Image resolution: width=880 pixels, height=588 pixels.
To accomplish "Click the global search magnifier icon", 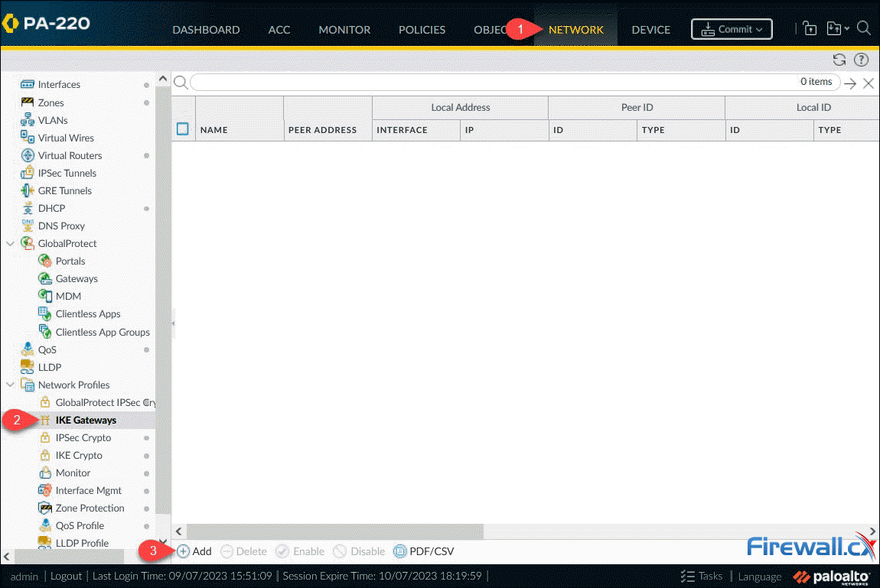I will pos(864,28).
